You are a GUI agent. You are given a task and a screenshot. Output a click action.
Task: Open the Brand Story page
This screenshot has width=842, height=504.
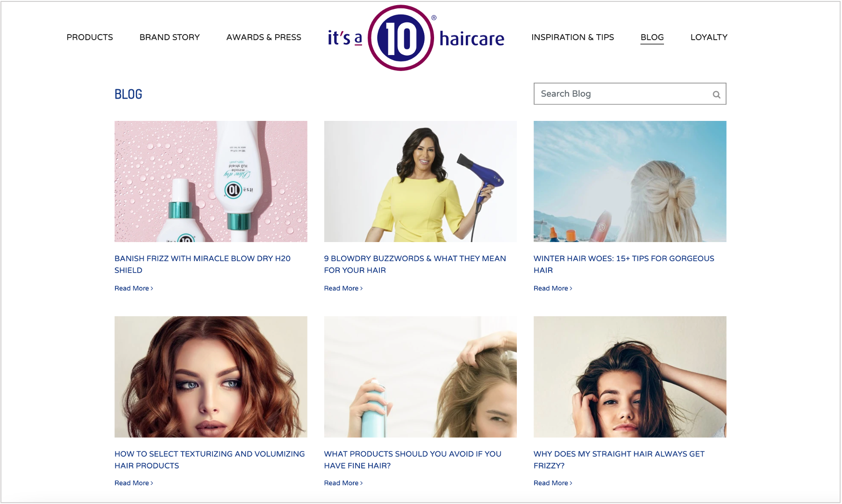[x=170, y=37]
